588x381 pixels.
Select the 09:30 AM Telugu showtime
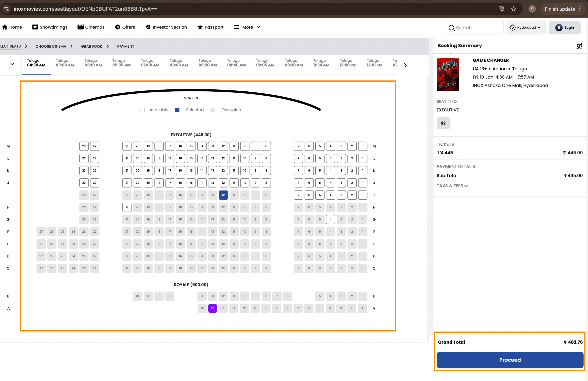click(294, 63)
